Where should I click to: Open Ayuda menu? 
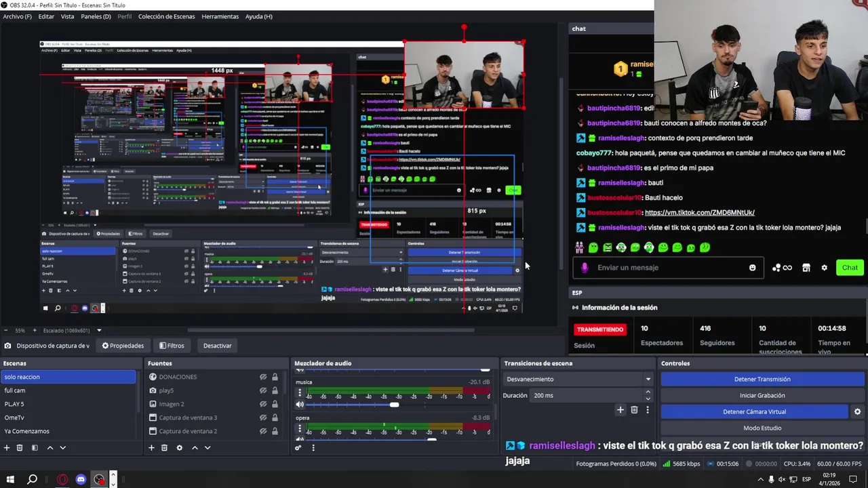click(x=258, y=16)
